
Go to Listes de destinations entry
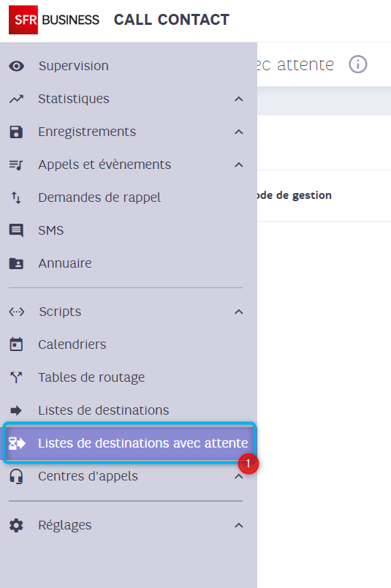[x=104, y=410]
